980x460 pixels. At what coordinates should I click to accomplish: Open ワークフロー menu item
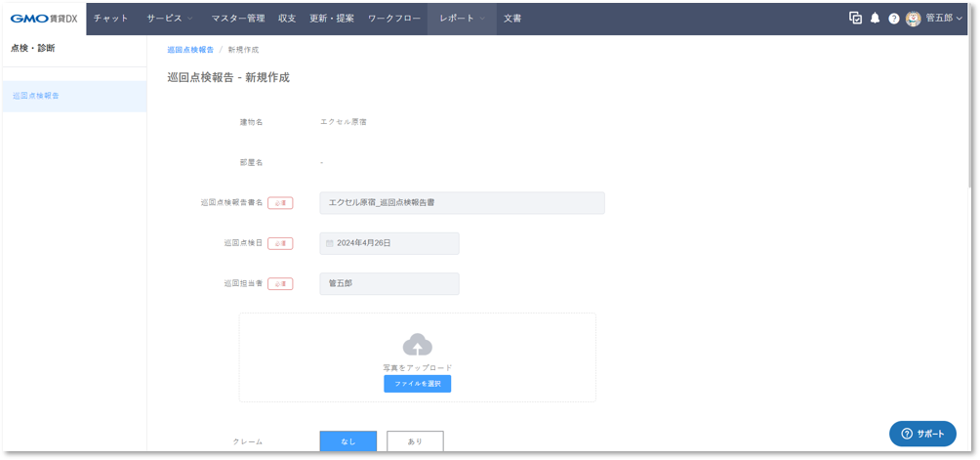(394, 19)
